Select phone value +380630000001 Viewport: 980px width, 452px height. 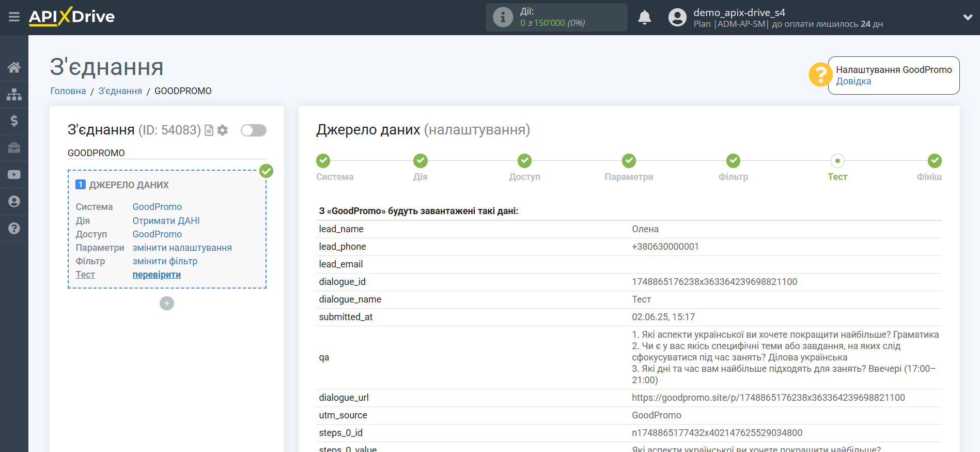click(x=665, y=247)
